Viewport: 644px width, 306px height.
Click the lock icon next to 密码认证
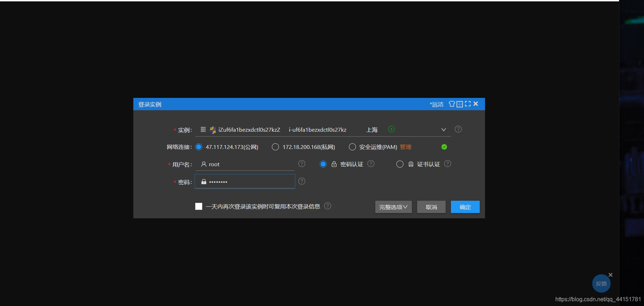[x=334, y=164]
